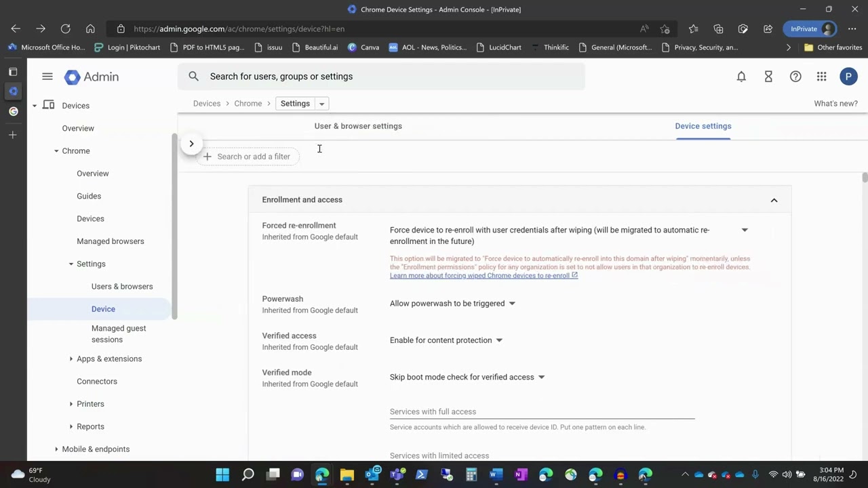Open Users & browsers settings in sidebar
The image size is (868, 488).
122,286
